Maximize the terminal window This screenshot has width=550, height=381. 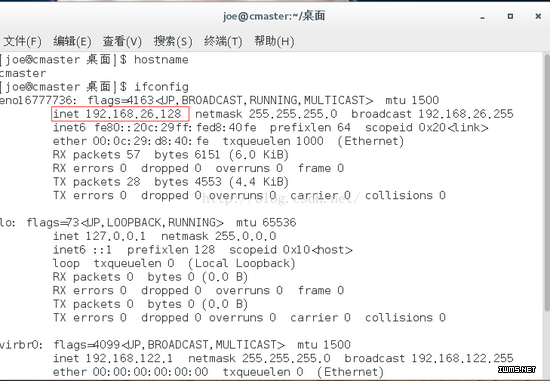click(x=510, y=16)
